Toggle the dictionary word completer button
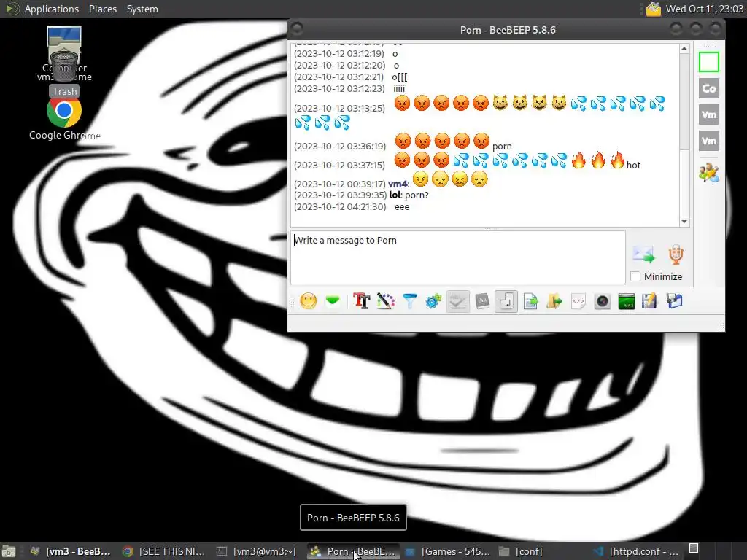Viewport: 747px width, 560px height. click(x=482, y=301)
